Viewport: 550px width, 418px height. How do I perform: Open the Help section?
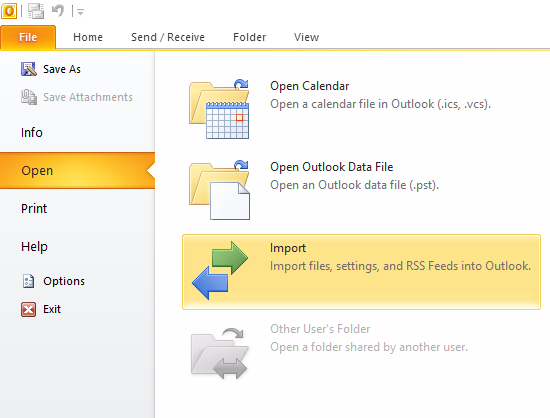point(34,247)
